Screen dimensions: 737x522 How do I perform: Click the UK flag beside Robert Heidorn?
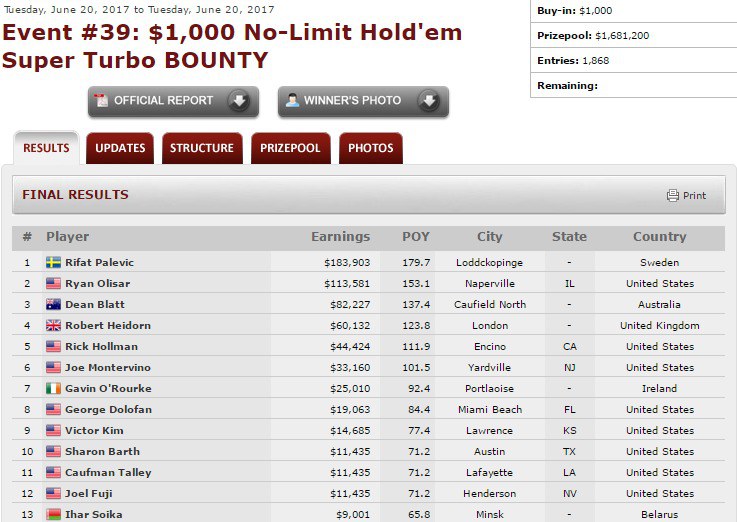click(54, 326)
